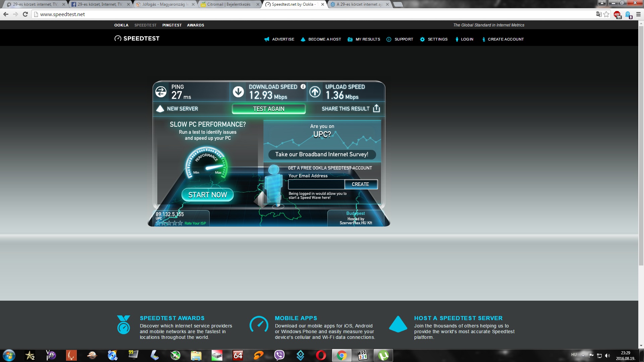Open Speedtest SETTINGS
This screenshot has width=644, height=362.
(434, 39)
